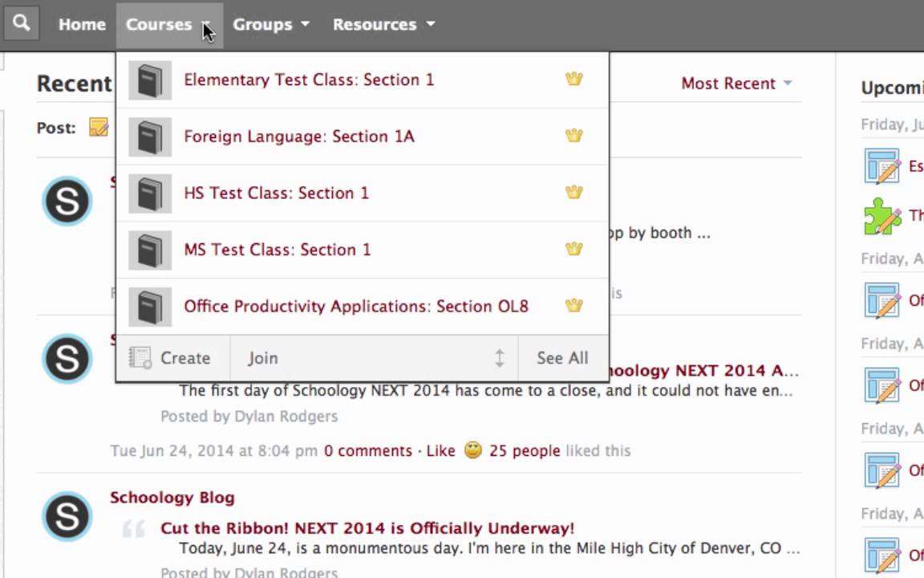Click See All courses button

point(563,358)
